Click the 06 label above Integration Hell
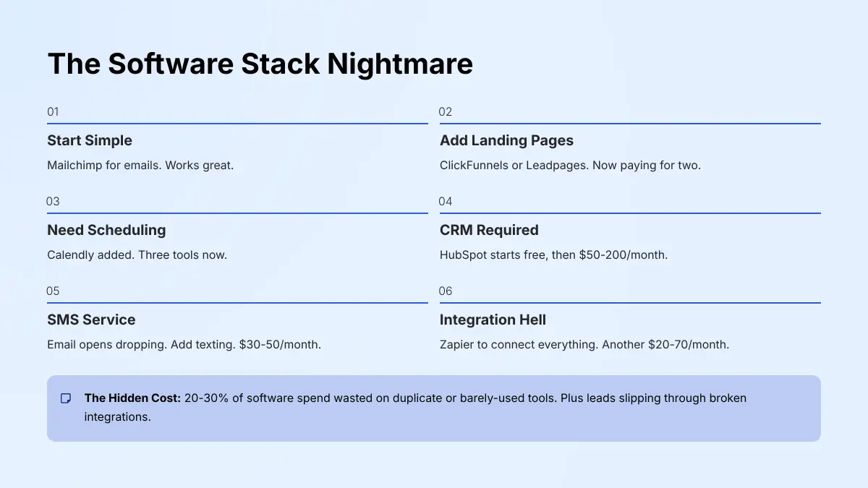 click(446, 291)
